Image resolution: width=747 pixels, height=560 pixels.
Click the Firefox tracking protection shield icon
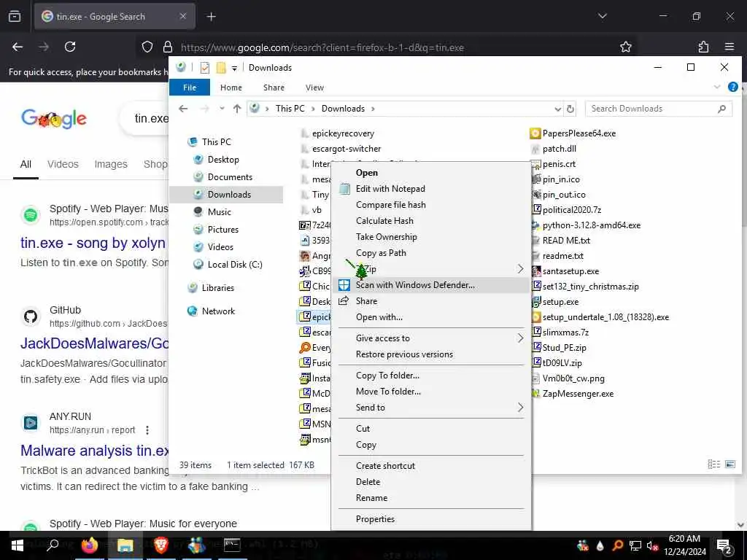pyautogui.click(x=147, y=47)
